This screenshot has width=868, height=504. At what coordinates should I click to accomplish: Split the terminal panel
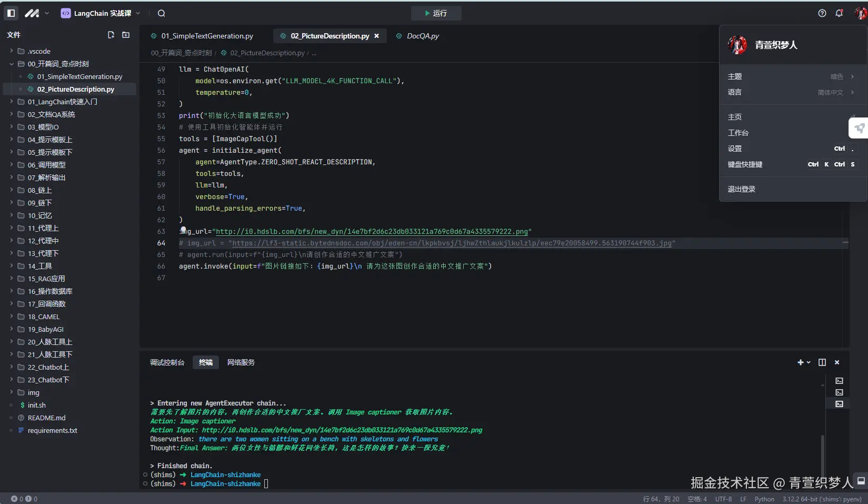822,362
